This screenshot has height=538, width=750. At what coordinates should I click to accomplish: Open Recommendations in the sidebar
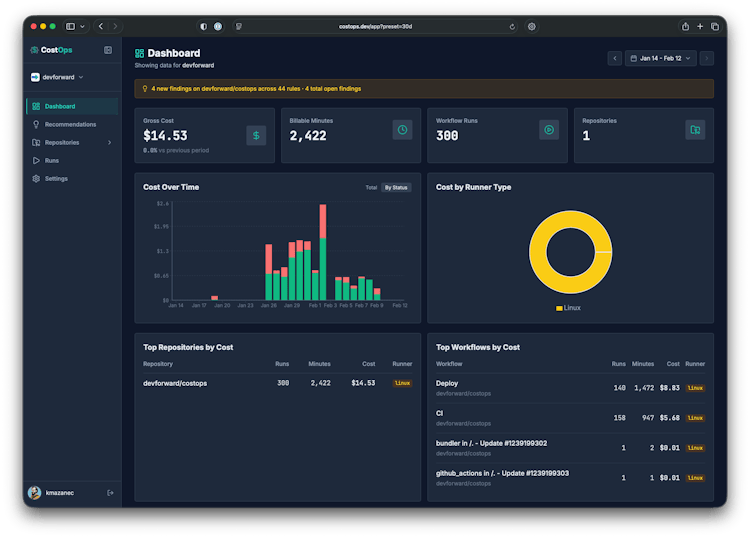[70, 124]
